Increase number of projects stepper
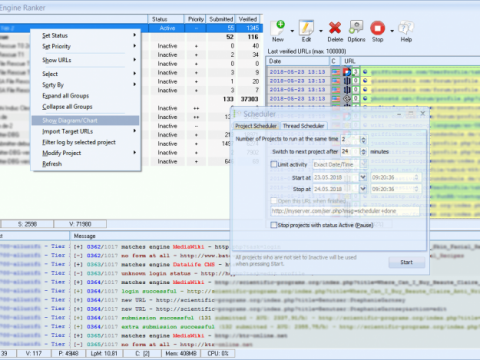Screen dimensions: 480x360 click(363, 137)
